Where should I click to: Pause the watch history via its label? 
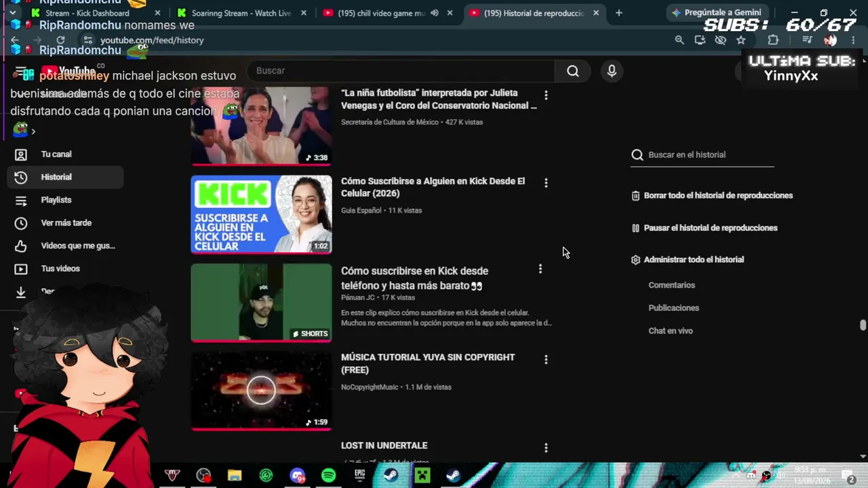711,228
